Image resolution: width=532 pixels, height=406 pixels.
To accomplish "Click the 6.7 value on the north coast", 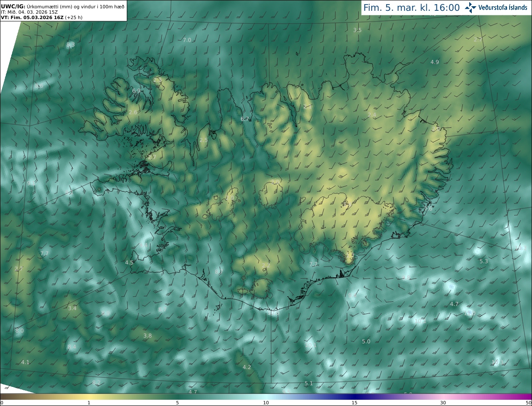I will tap(245, 119).
